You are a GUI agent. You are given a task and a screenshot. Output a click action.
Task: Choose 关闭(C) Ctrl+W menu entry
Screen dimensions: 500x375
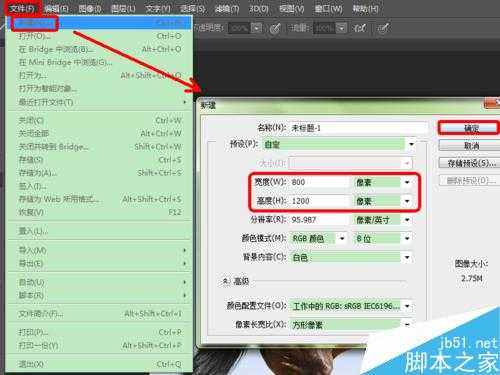99,120
